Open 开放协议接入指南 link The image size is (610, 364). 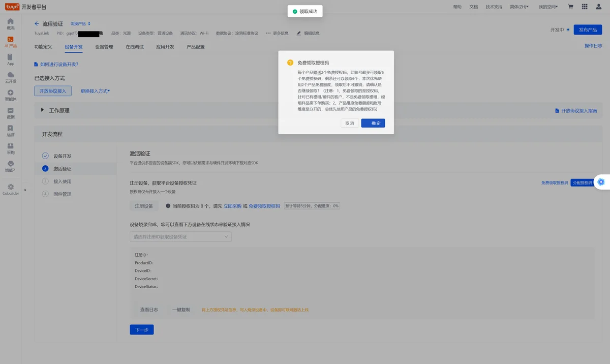[x=579, y=110]
